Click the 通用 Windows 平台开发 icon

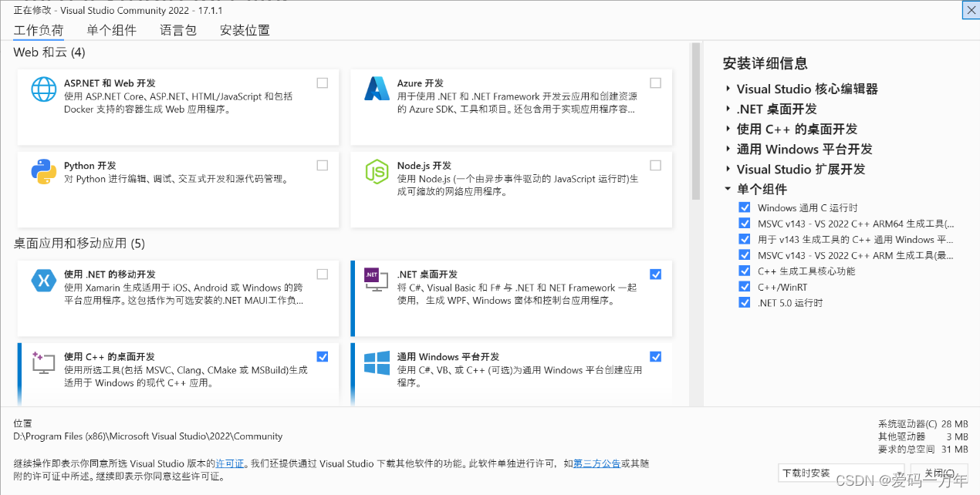click(376, 362)
